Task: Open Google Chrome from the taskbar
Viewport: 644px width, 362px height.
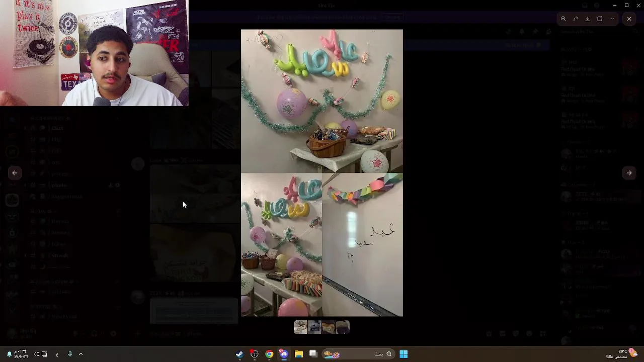Action: coord(269,354)
